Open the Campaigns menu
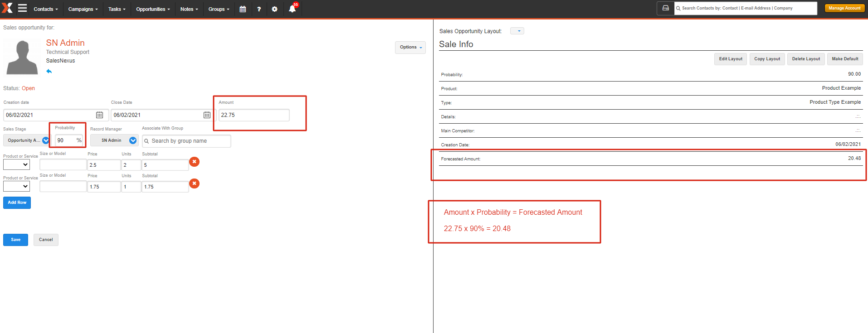 click(x=83, y=9)
